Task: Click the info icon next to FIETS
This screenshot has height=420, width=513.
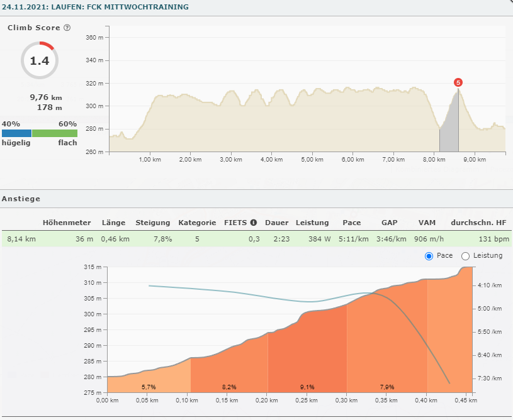Action: pos(254,223)
